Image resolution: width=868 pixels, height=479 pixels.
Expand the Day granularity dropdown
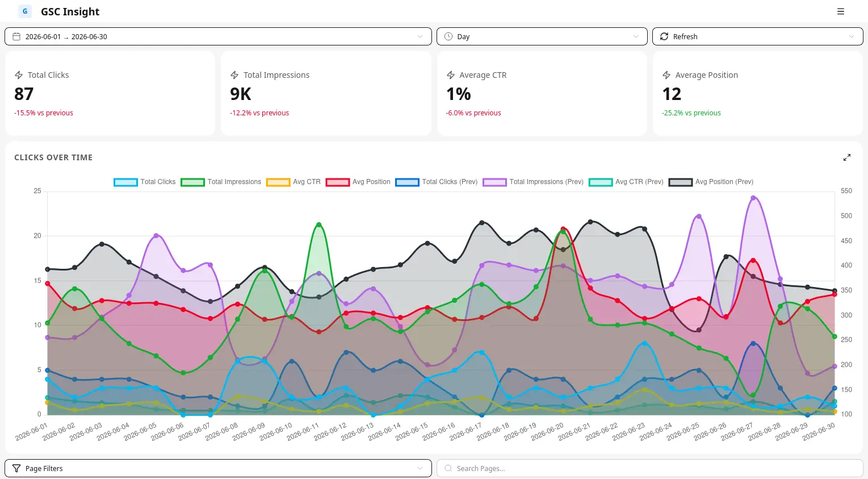click(x=636, y=36)
